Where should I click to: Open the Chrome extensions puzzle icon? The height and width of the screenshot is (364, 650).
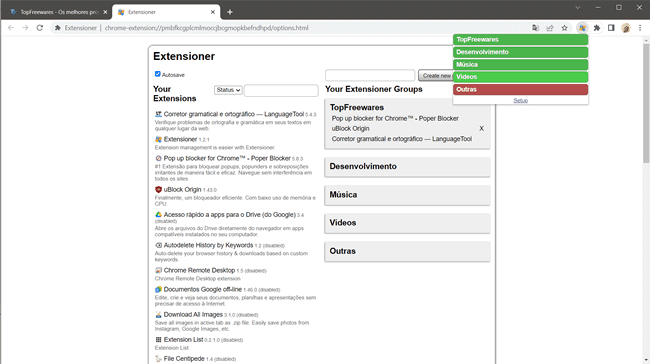click(597, 28)
